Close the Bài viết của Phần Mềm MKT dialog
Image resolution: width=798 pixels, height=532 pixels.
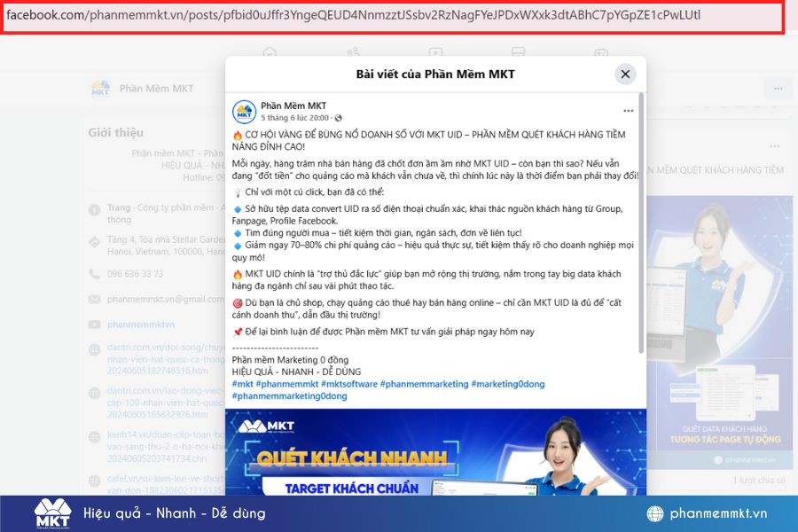coord(625,74)
